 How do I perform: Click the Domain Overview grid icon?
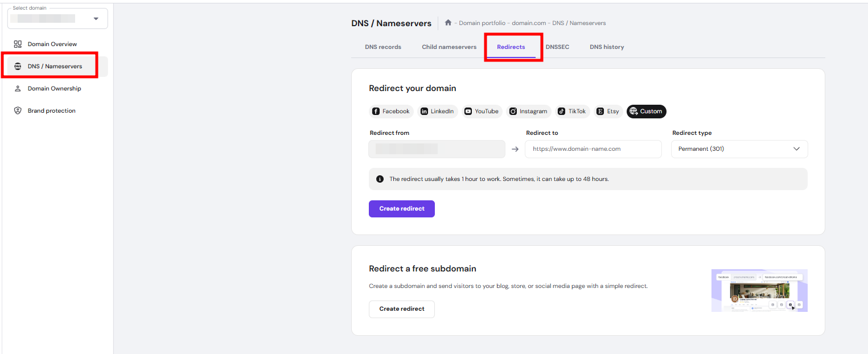(18, 44)
